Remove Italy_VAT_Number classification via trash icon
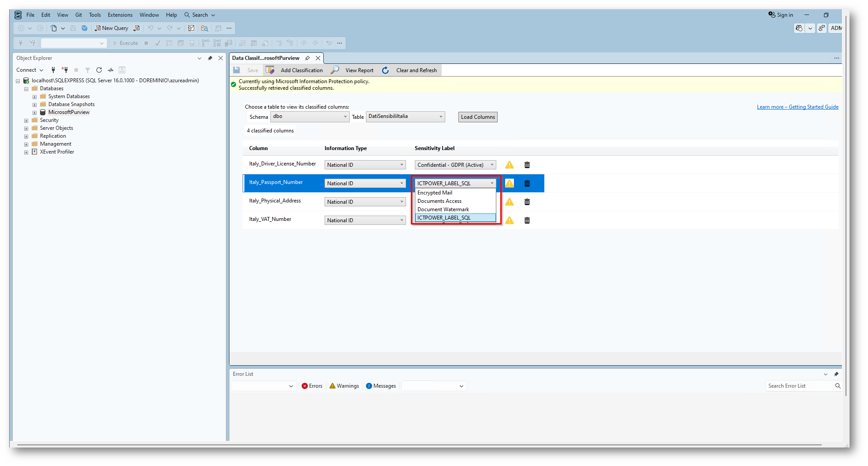The width and height of the screenshot is (868, 466). click(527, 220)
